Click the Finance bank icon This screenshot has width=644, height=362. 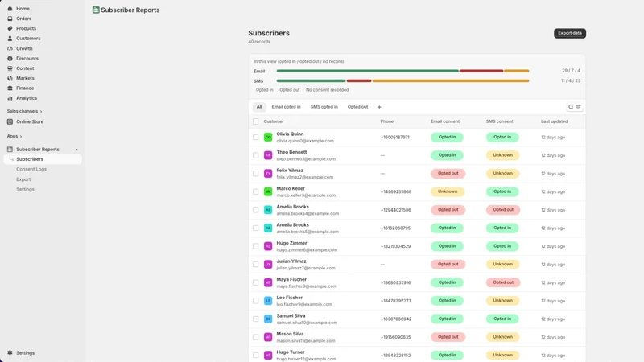[10, 88]
